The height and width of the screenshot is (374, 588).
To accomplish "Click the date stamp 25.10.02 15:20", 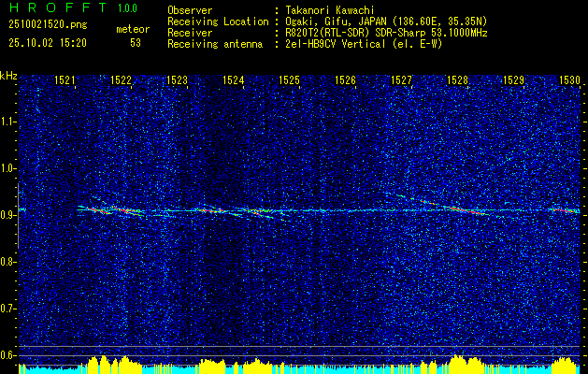I will coord(48,43).
